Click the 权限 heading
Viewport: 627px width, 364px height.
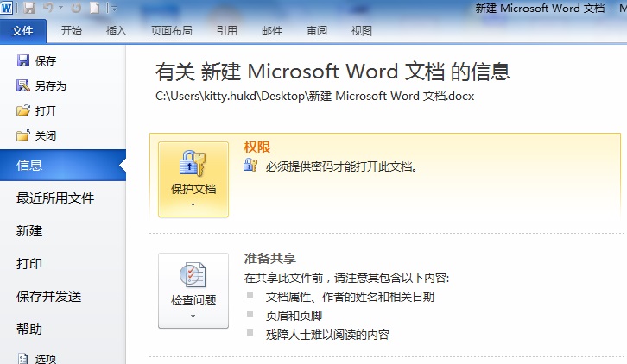257,147
